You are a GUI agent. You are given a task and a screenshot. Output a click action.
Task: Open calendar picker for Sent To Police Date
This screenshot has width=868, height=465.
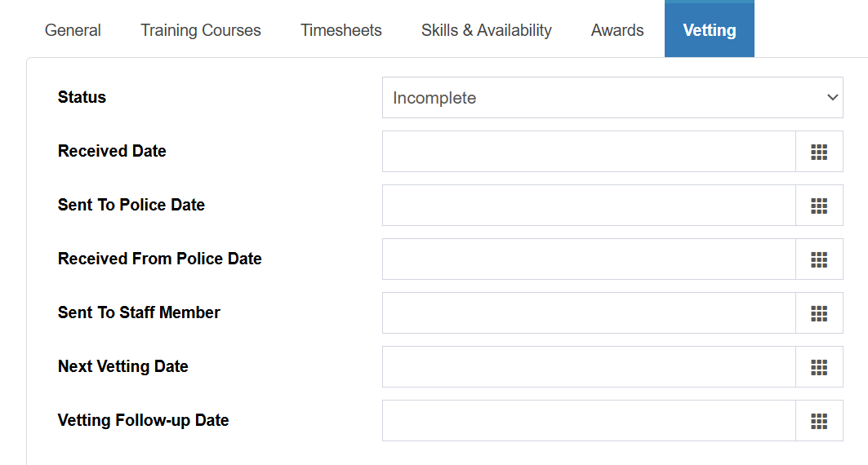tap(819, 205)
